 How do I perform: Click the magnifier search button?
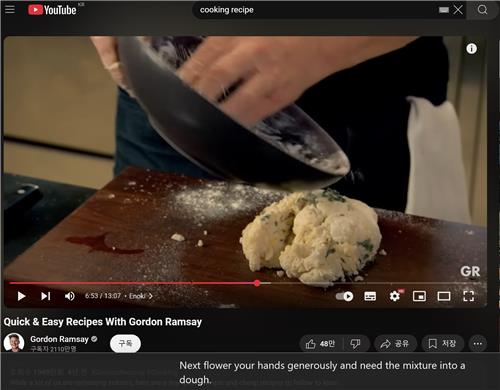pos(482,10)
